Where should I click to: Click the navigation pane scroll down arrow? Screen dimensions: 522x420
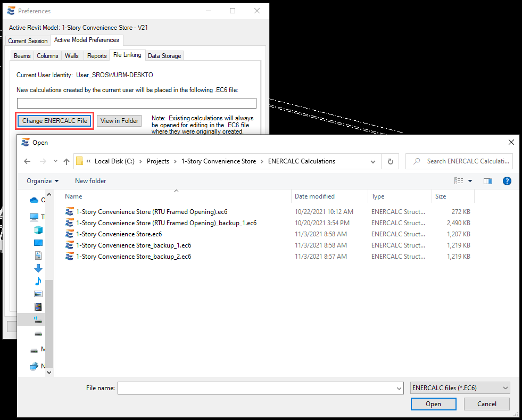point(49,373)
